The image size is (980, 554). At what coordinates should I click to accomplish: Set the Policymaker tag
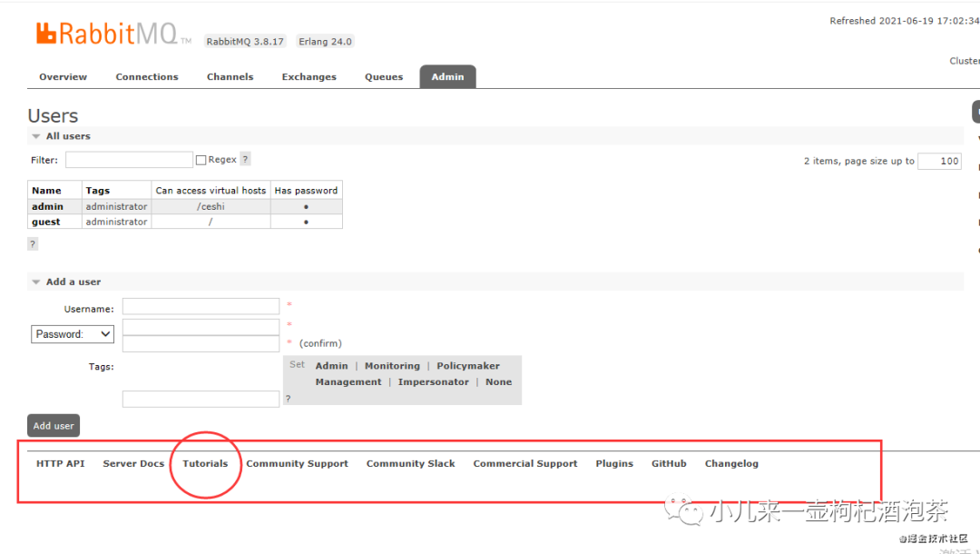[x=468, y=366]
